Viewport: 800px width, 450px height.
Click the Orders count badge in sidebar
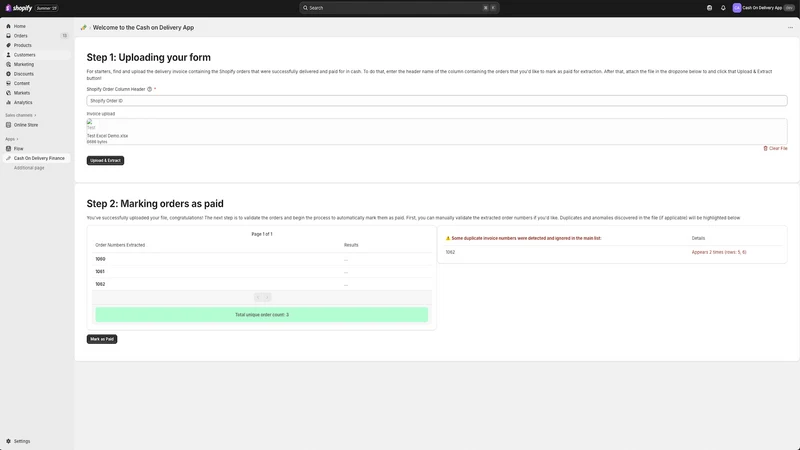point(64,36)
